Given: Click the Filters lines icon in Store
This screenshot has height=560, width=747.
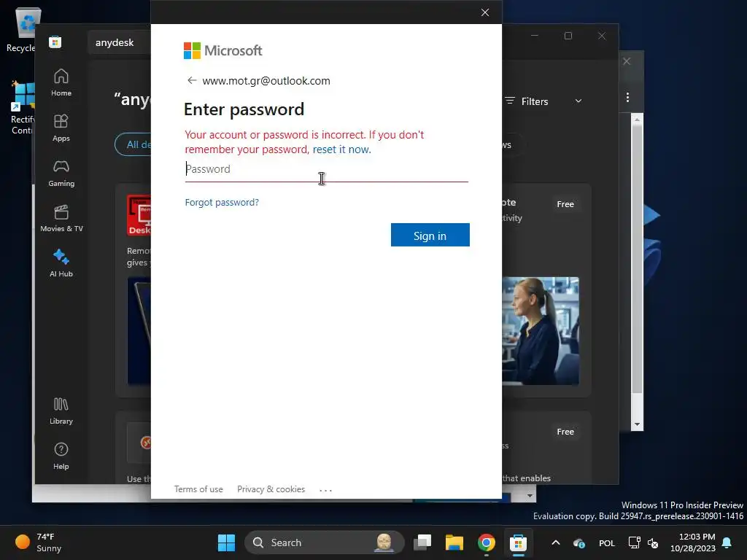Looking at the screenshot, I should (510, 101).
